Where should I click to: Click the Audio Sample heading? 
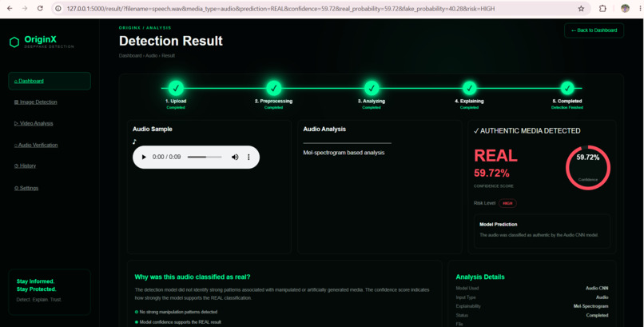(x=153, y=129)
